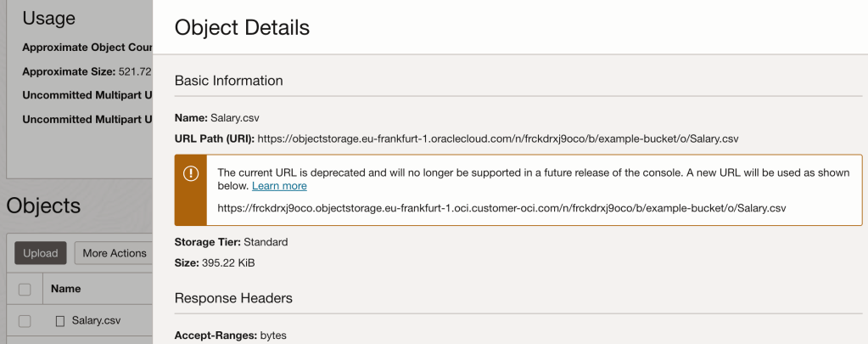Click the Name column header
Image resolution: width=868 pixels, height=344 pixels.
[x=65, y=289]
